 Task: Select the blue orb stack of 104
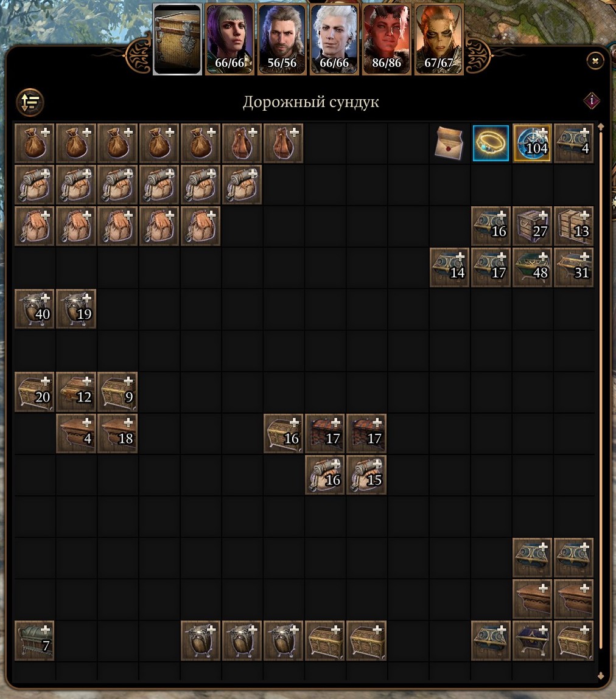(532, 143)
